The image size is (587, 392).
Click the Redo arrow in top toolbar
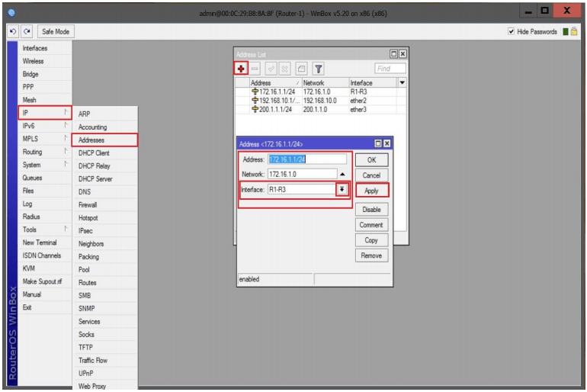click(27, 31)
